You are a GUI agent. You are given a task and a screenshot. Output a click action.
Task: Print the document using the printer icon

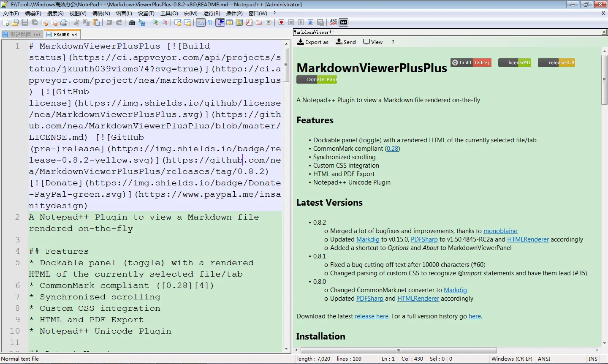coord(64,22)
